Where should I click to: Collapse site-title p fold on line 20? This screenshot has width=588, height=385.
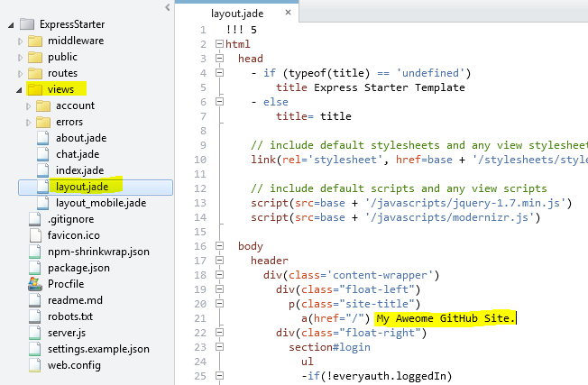[220, 304]
